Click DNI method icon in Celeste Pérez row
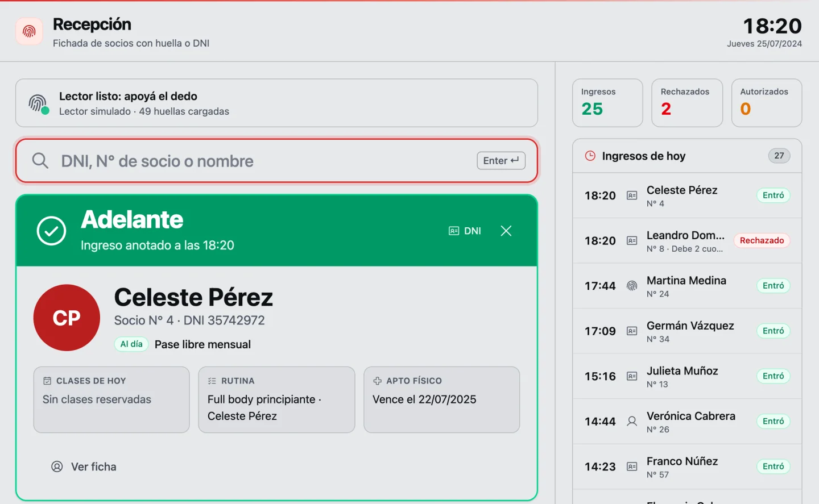This screenshot has height=504, width=819. [x=632, y=195]
